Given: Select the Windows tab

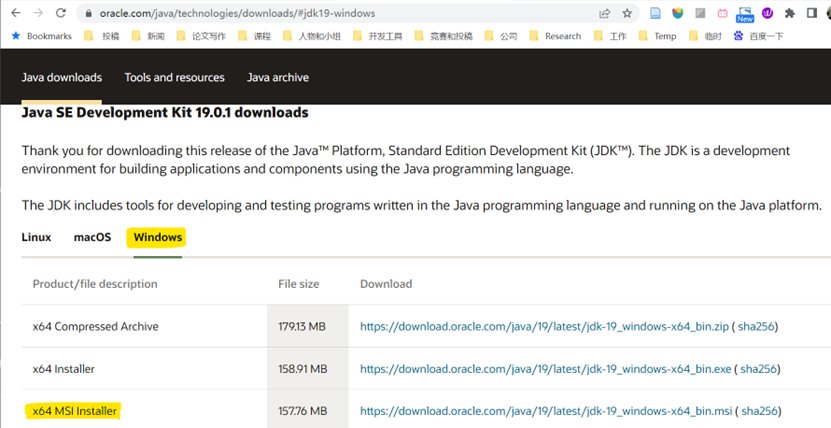Looking at the screenshot, I should [157, 237].
